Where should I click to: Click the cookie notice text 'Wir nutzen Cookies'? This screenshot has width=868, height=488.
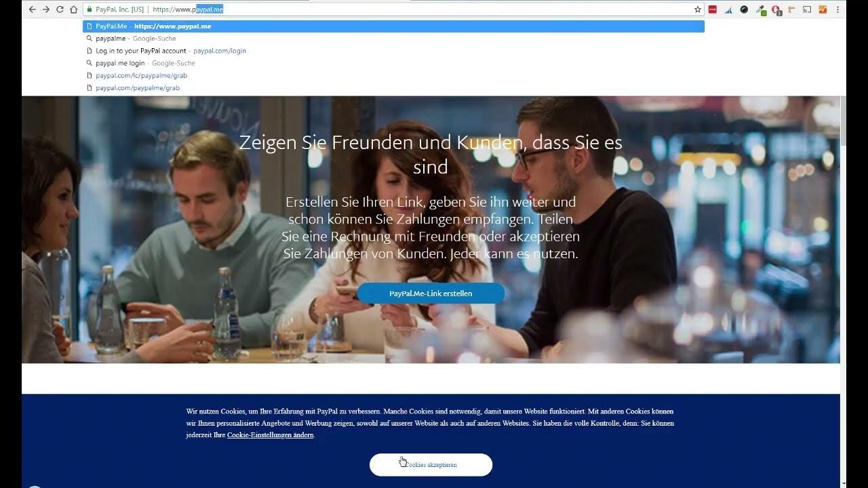click(430, 423)
